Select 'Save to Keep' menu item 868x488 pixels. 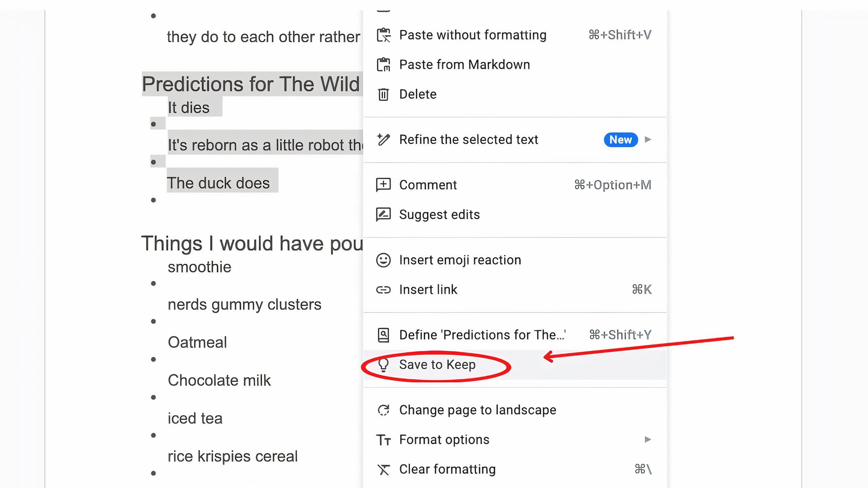coord(437,364)
